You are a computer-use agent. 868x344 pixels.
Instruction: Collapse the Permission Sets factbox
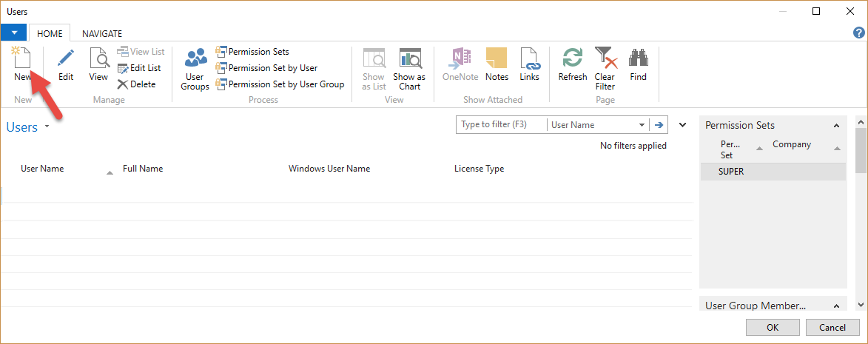coord(837,126)
